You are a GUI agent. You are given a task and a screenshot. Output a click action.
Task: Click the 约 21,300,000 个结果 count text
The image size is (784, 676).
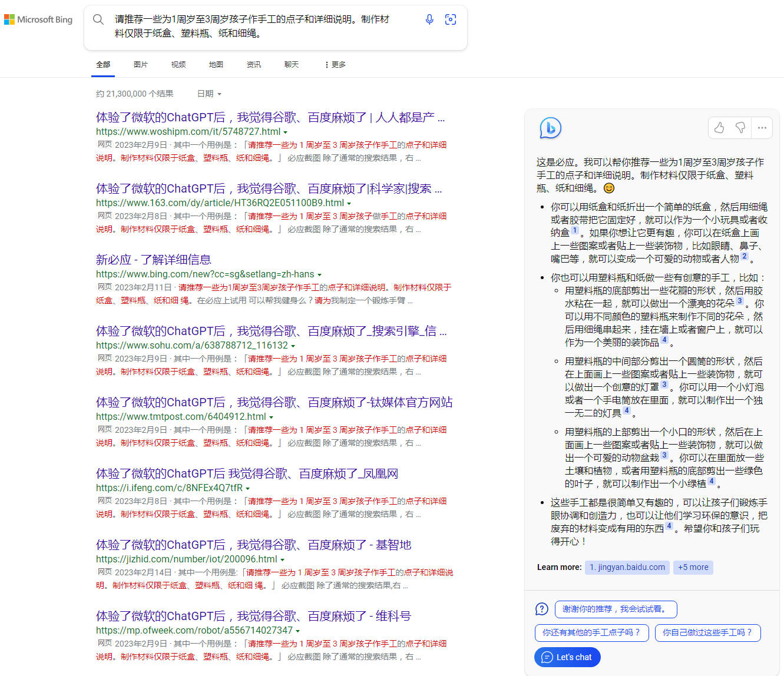pyautogui.click(x=135, y=94)
